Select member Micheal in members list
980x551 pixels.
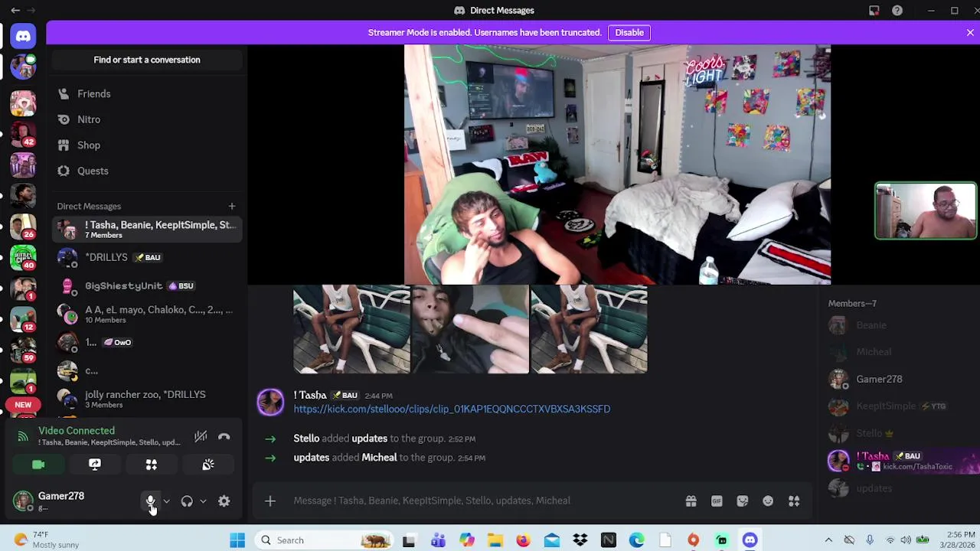900,352
